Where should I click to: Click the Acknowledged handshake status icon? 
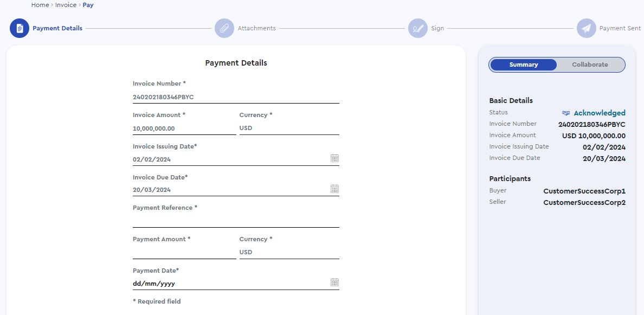pyautogui.click(x=566, y=113)
